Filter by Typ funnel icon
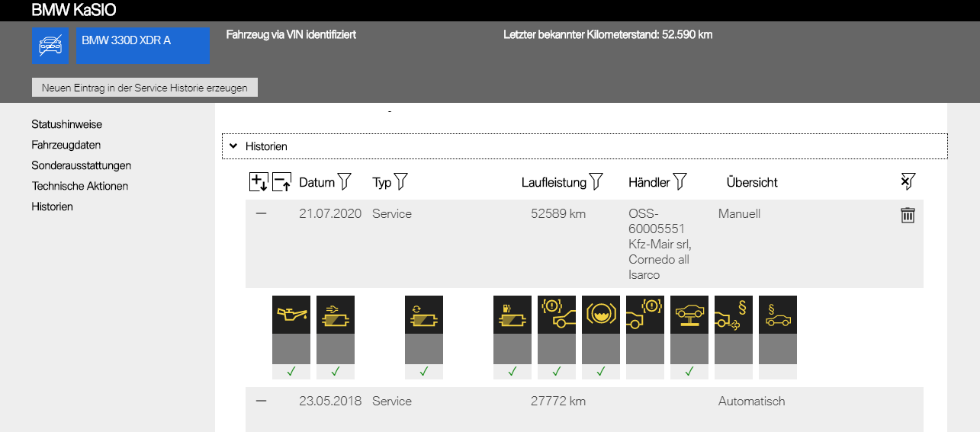The width and height of the screenshot is (980, 432). [400, 181]
